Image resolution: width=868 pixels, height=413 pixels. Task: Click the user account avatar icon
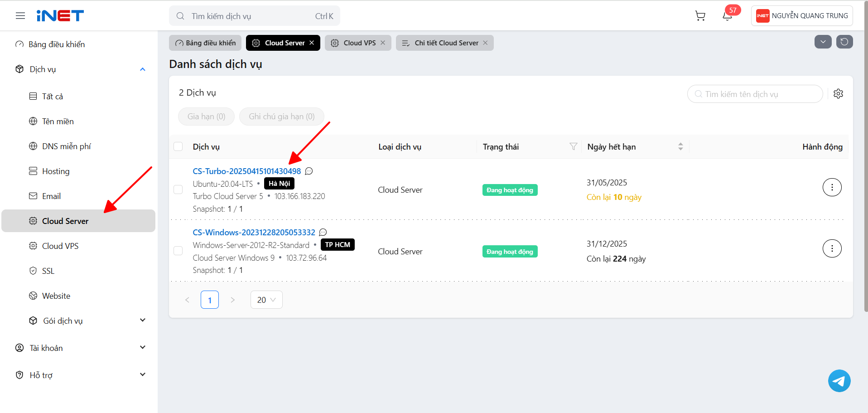pyautogui.click(x=762, y=16)
